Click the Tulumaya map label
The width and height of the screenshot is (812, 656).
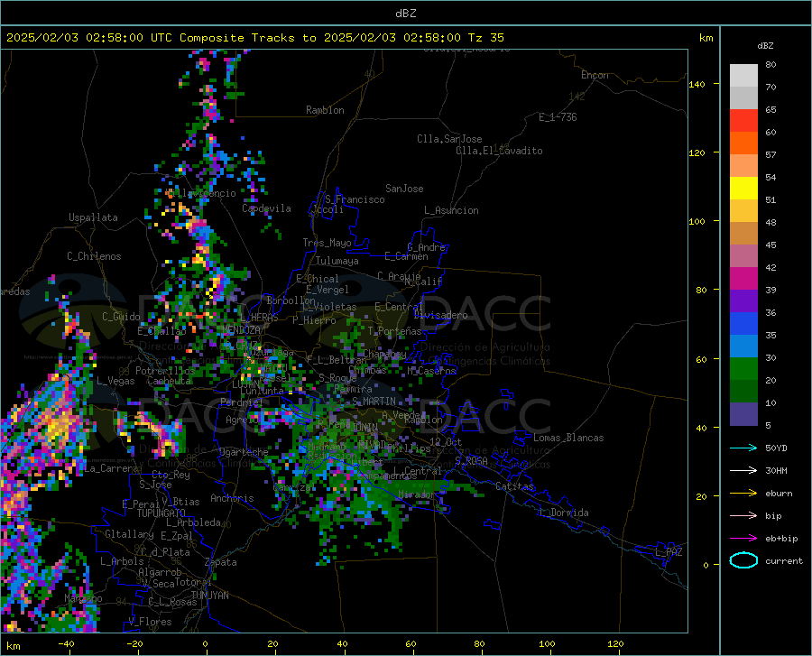[337, 261]
